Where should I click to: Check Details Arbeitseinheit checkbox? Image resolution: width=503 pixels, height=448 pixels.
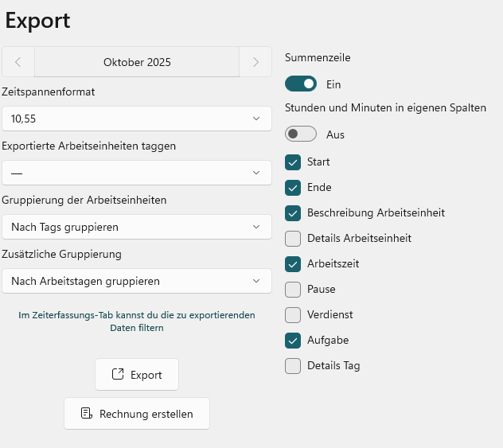(x=293, y=239)
